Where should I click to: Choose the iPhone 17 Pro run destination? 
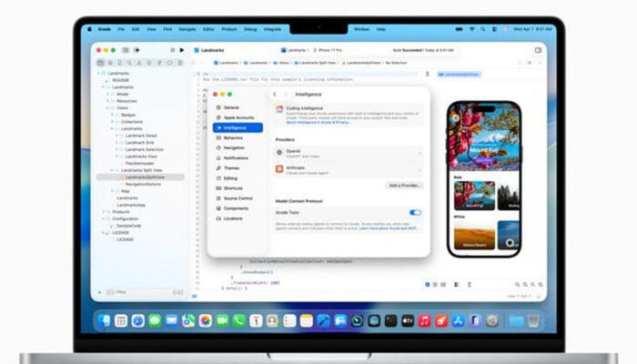[x=328, y=50]
